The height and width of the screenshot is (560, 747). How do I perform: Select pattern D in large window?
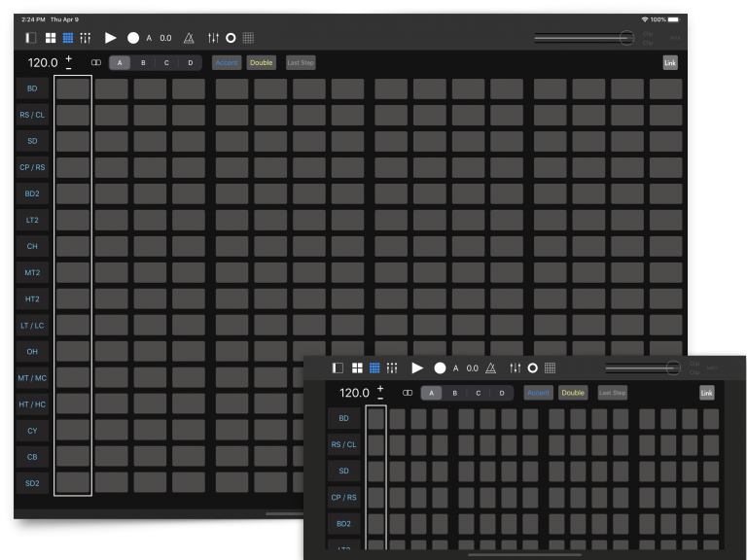pyautogui.click(x=190, y=63)
